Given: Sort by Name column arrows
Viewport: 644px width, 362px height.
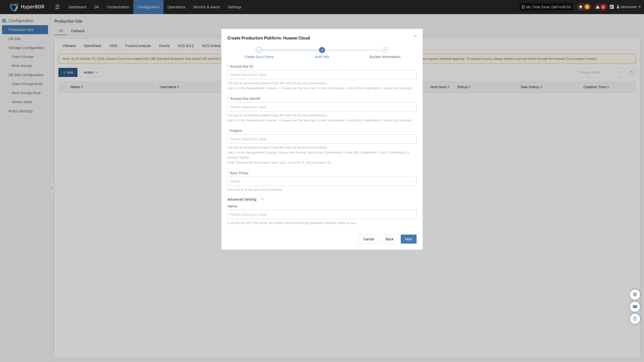Looking at the screenshot, I should click(82, 87).
